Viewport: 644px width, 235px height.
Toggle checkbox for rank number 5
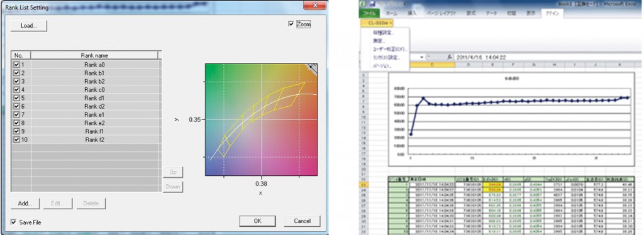pos(16,98)
